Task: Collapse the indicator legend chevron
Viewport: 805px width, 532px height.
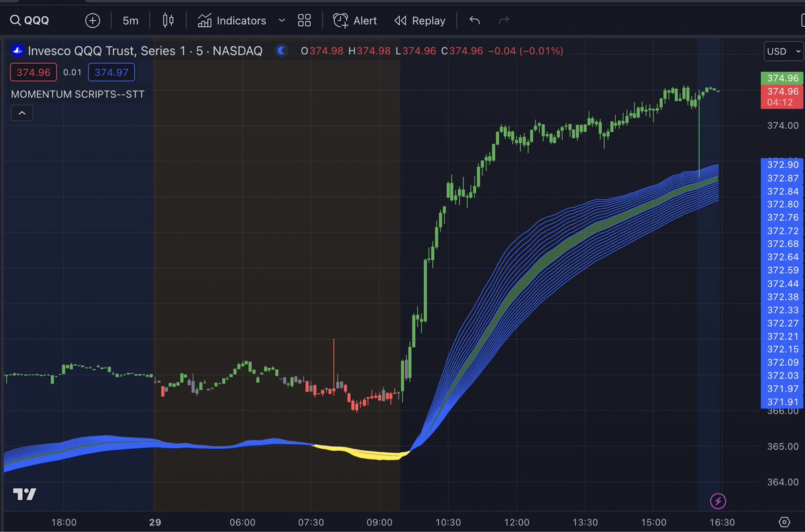Action: 22,113
